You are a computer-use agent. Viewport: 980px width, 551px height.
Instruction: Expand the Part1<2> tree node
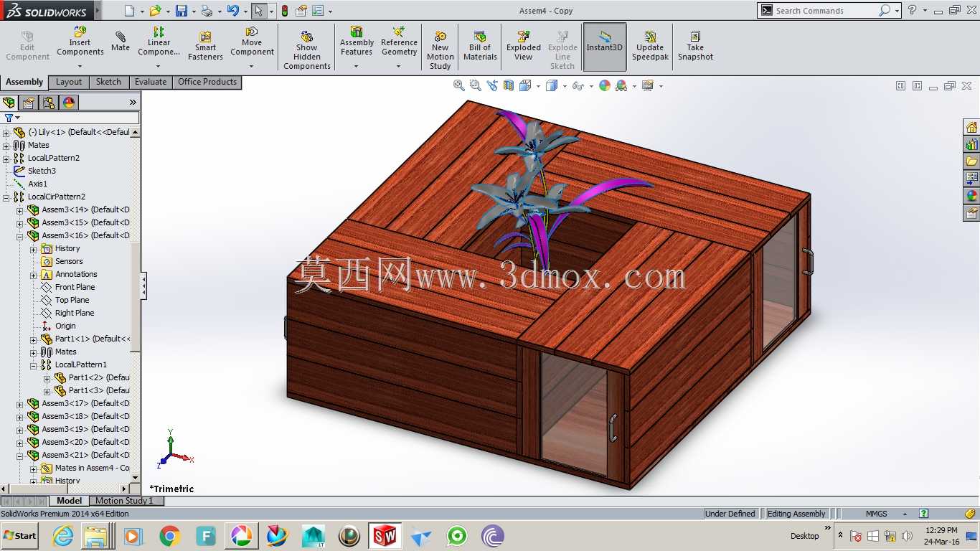(47, 377)
